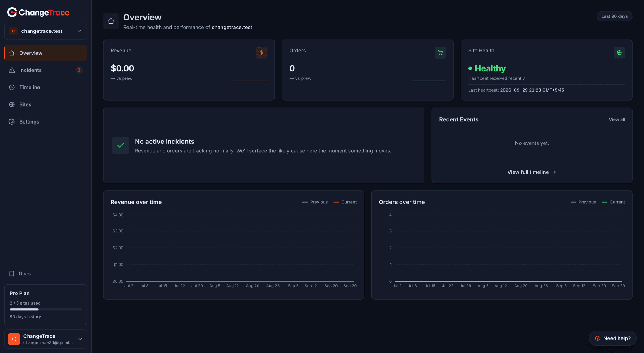
Task: Open the ChangeTrace account menu
Action: (x=46, y=339)
